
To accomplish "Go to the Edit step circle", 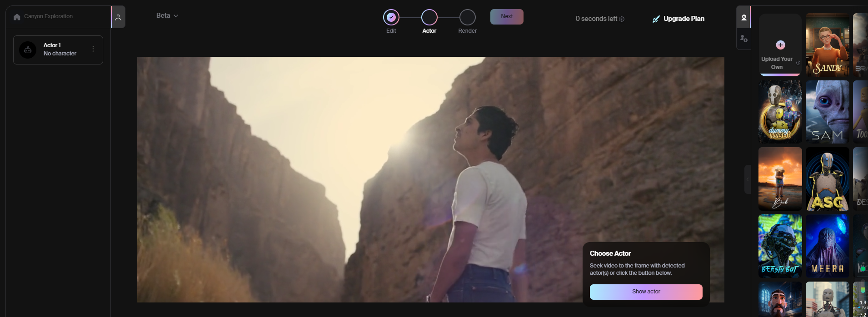I will [391, 18].
